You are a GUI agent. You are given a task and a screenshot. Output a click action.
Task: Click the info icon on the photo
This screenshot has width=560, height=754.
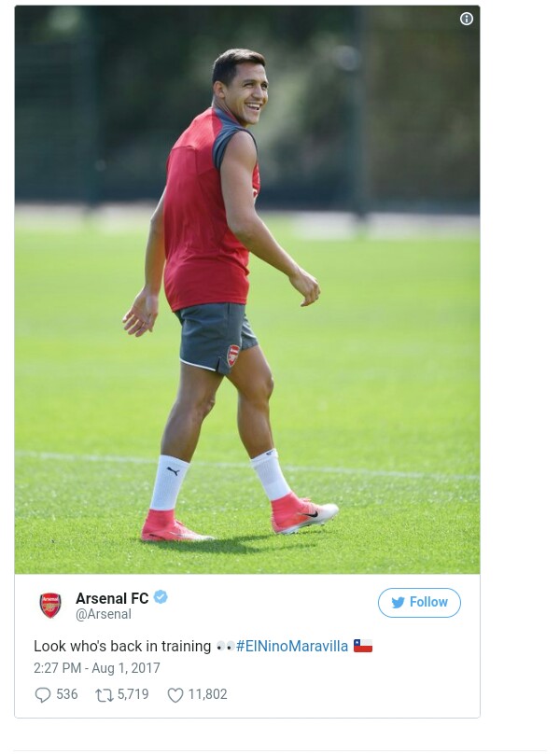pyautogui.click(x=467, y=19)
